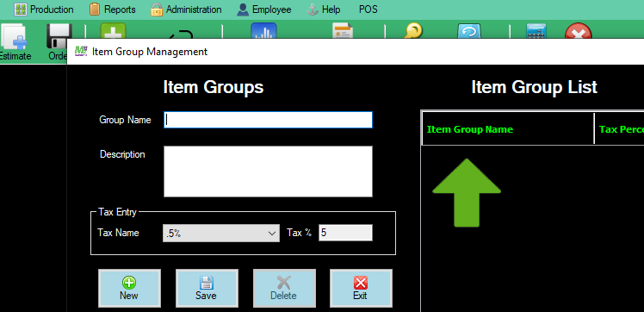Click the Item Group Name column header
The width and height of the screenshot is (644, 312).
pos(508,129)
